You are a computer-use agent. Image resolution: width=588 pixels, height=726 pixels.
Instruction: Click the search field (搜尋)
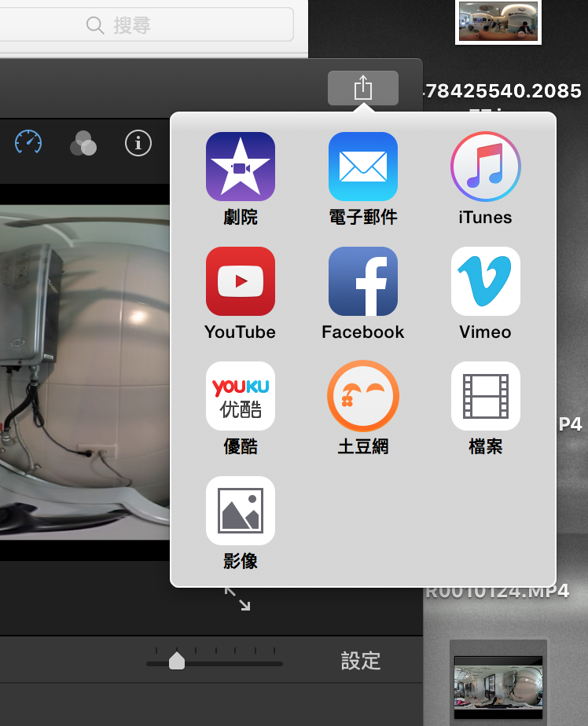point(146,25)
